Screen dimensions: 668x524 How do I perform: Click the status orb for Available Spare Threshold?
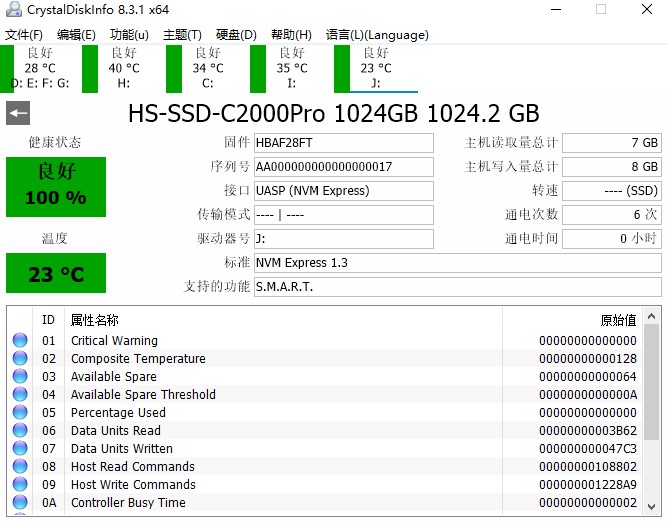pyautogui.click(x=20, y=394)
